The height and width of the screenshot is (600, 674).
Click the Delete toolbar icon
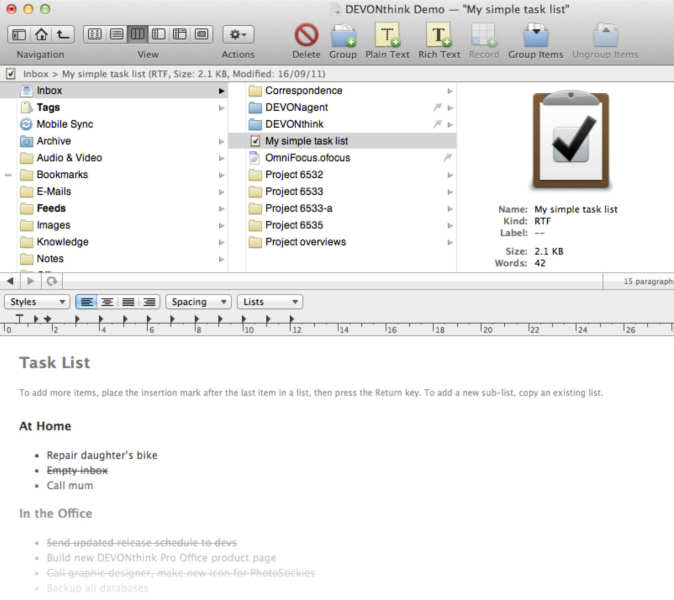click(x=306, y=35)
